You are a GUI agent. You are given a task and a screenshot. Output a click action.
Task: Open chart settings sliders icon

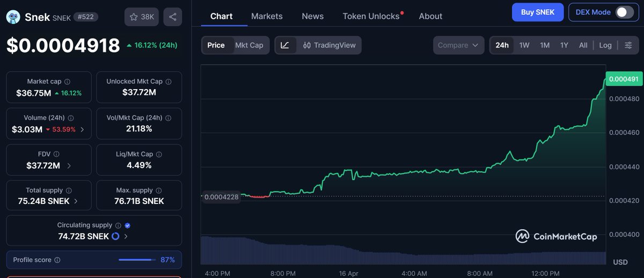click(x=628, y=45)
